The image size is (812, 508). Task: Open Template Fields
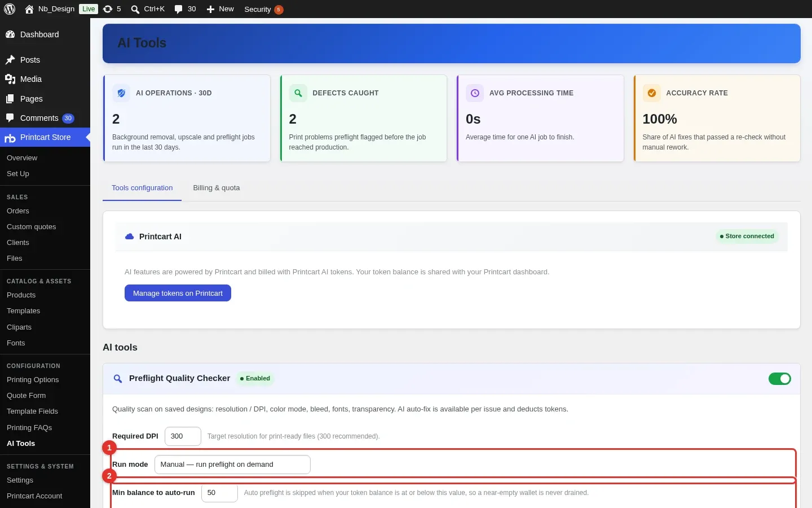[x=33, y=411]
